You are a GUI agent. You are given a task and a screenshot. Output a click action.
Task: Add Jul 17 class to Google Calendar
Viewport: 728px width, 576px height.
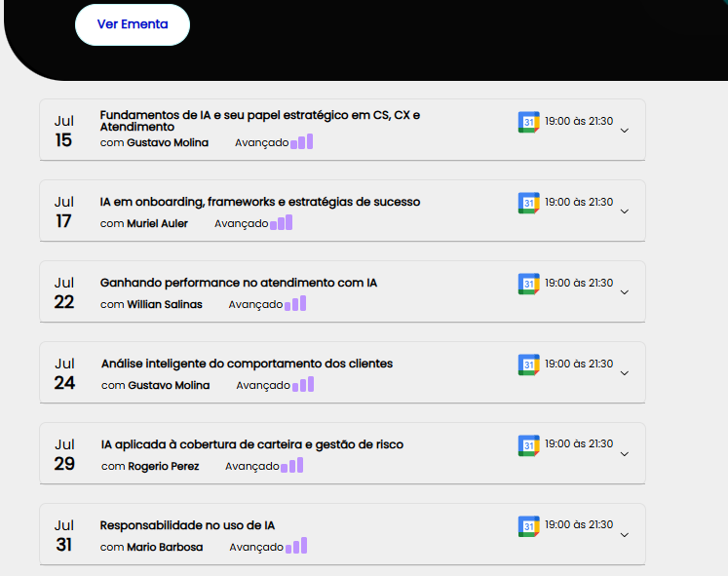529,203
